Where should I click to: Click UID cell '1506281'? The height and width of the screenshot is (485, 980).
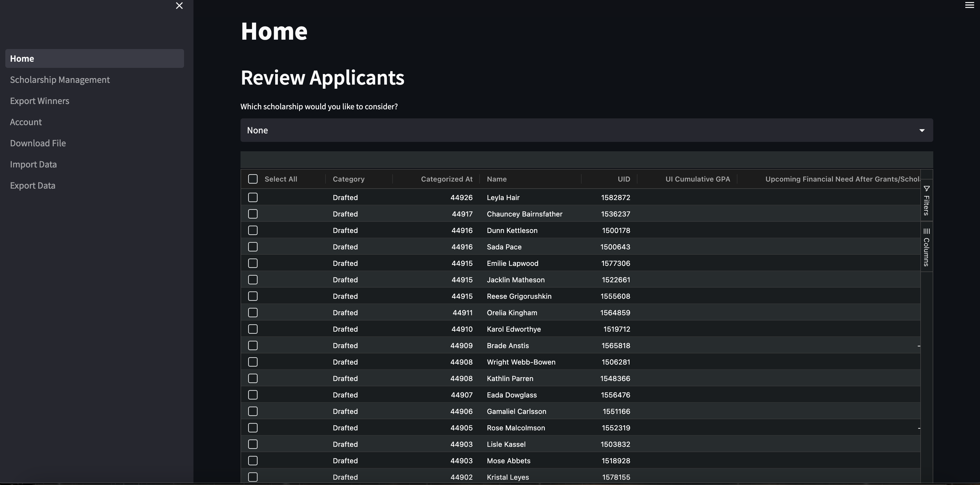pos(616,362)
